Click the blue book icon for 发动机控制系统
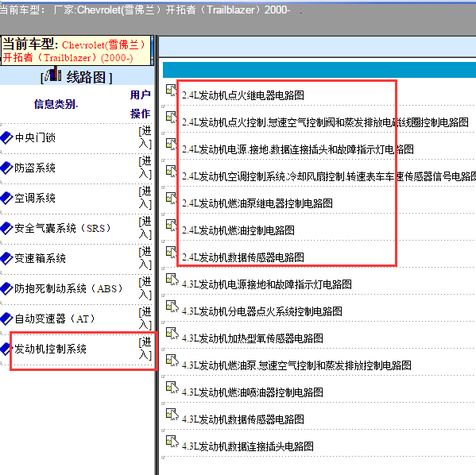 point(6,349)
